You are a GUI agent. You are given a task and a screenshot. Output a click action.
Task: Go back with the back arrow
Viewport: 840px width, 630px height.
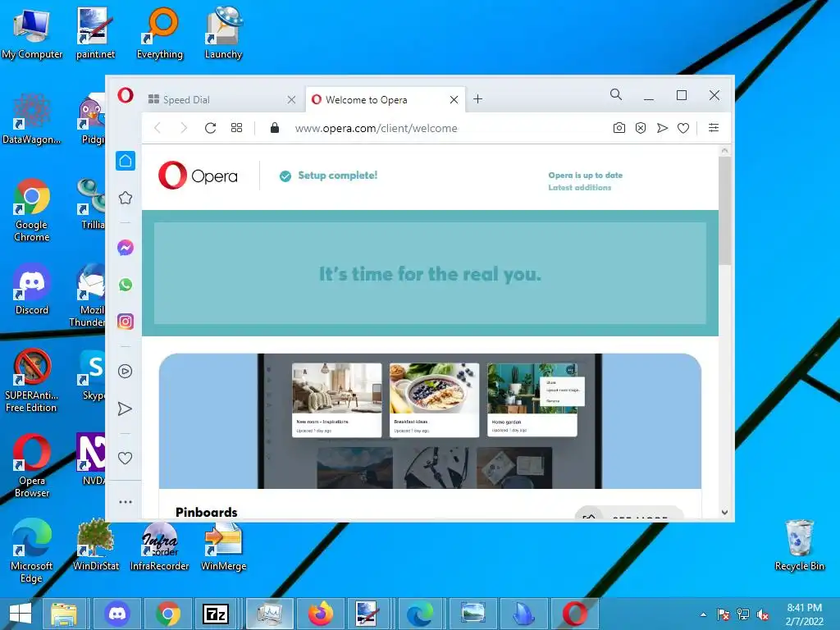(x=157, y=128)
